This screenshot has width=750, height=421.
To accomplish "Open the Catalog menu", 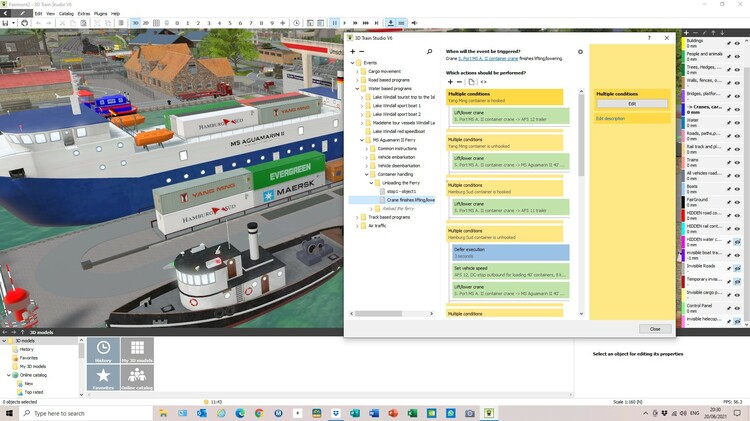I will 66,13.
